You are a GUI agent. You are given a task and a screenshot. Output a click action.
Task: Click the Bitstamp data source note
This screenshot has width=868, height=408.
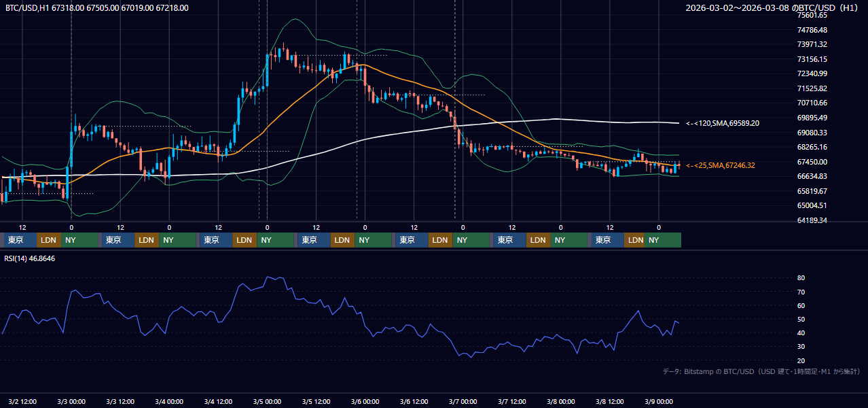click(x=762, y=372)
